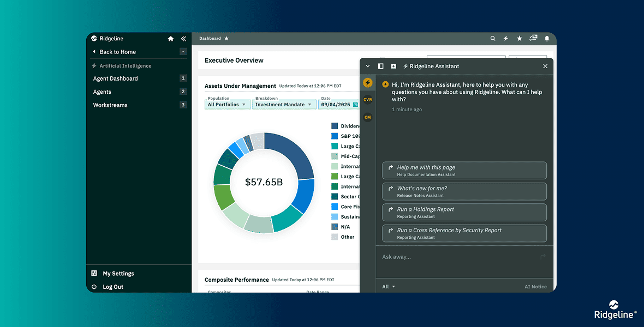Choose What's new for me suggestion
The image size is (644, 327).
pos(464,192)
